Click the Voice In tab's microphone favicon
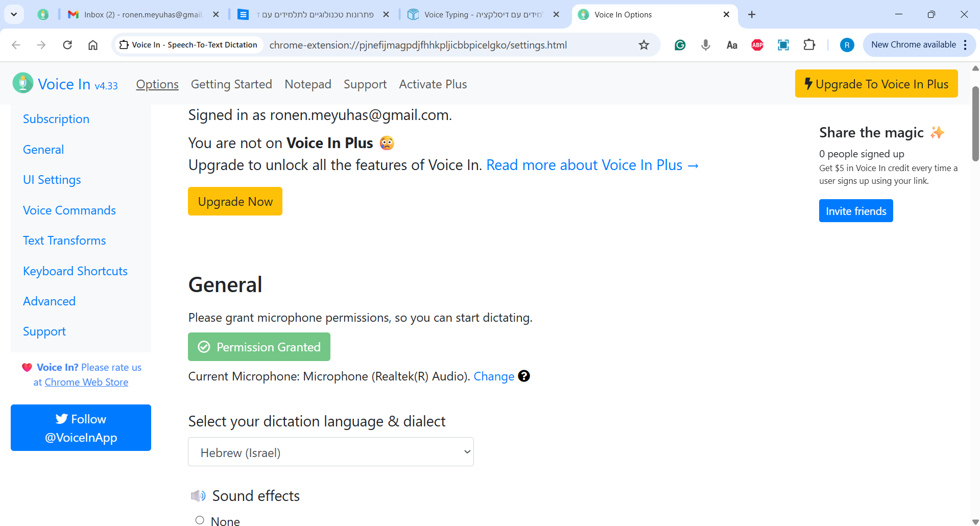This screenshot has height=526, width=980. (x=583, y=14)
